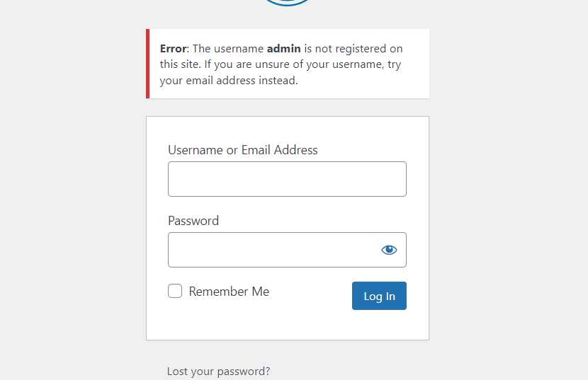
Task: Click the Remember Me label text
Action: point(229,292)
